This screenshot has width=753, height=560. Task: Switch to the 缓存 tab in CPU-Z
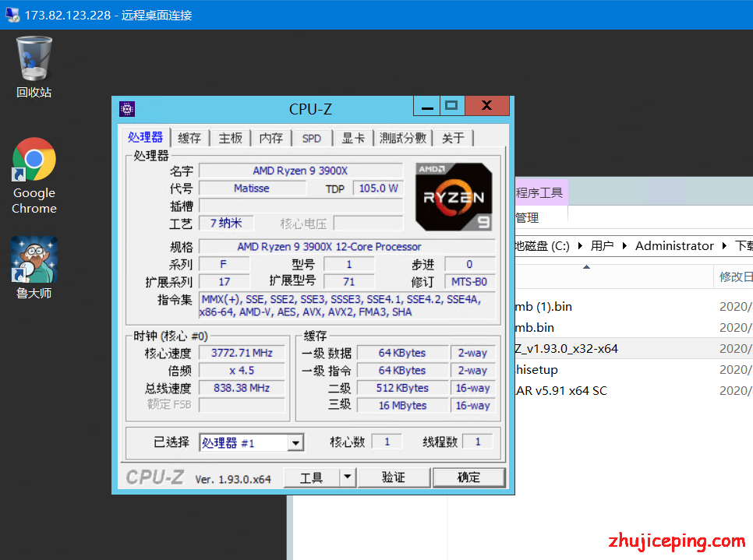tap(189, 138)
